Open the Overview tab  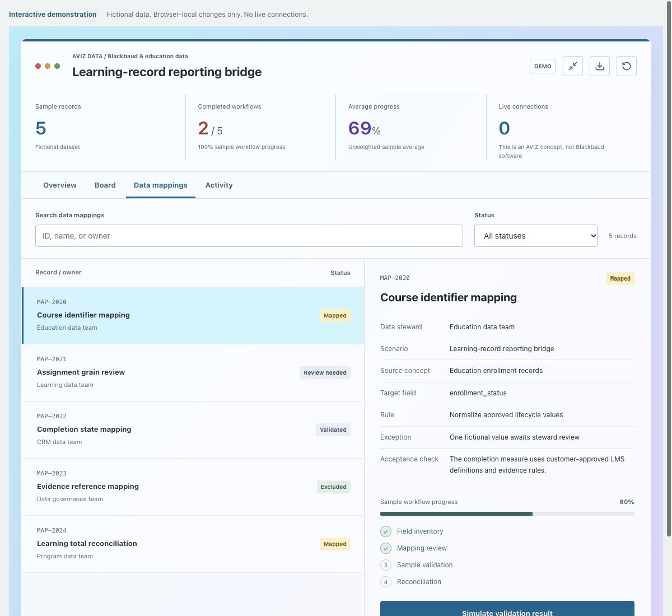[x=60, y=185]
